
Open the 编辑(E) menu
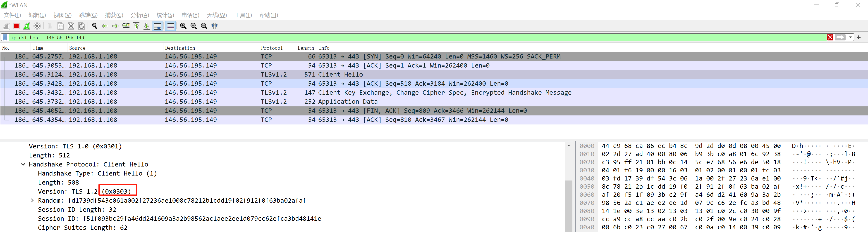coord(37,15)
